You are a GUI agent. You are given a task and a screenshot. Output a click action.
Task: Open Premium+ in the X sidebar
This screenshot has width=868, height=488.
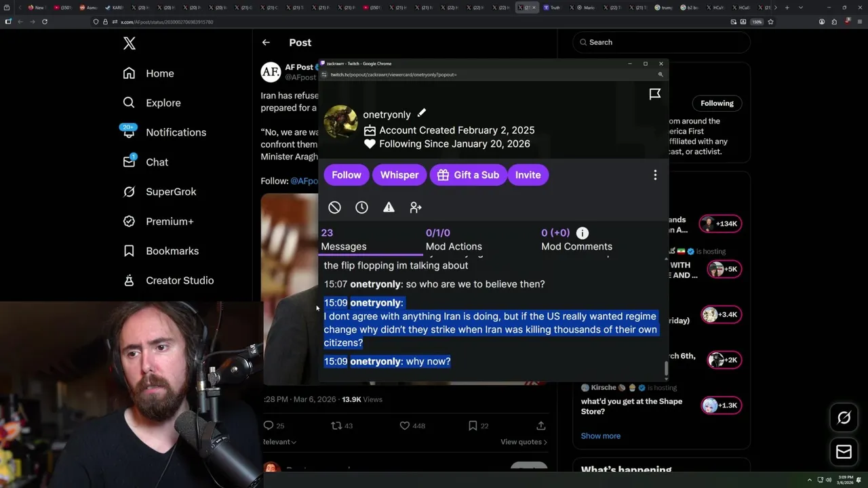(x=158, y=221)
